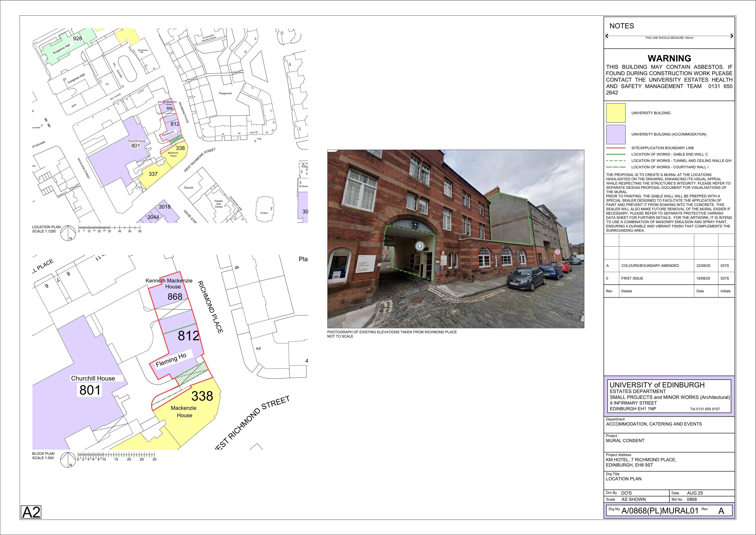This screenshot has width=756, height=535.
Task: Click 'UNIVERSITY of EDINBURGH' title text
Action: pos(657,385)
